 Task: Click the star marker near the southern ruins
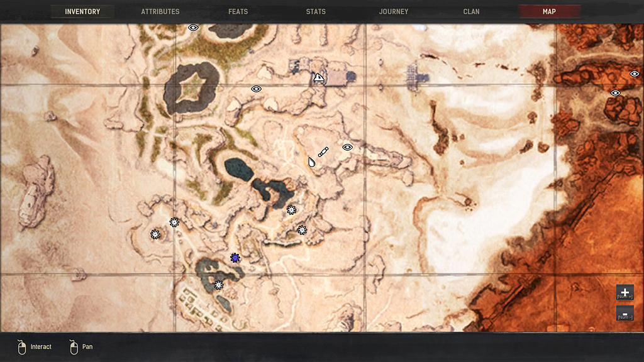coord(218,284)
